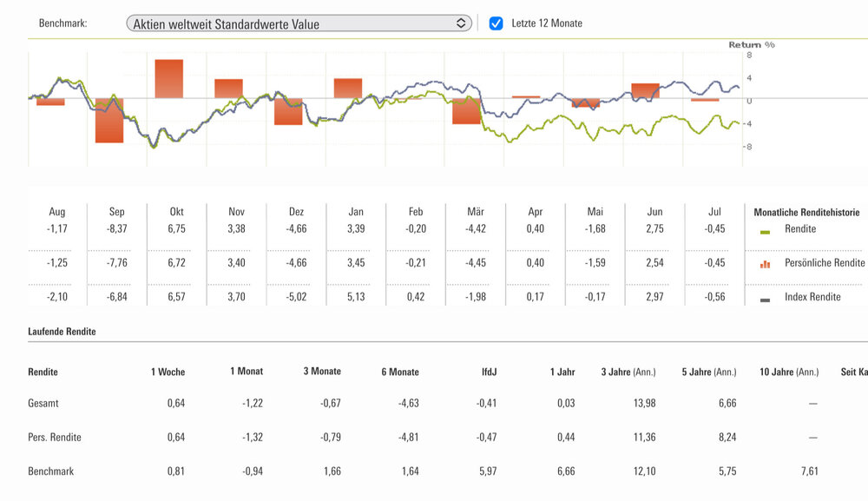This screenshot has width=868, height=501.
Task: Sort by the 5 Jahre (Ann.) column
Action: pos(708,372)
